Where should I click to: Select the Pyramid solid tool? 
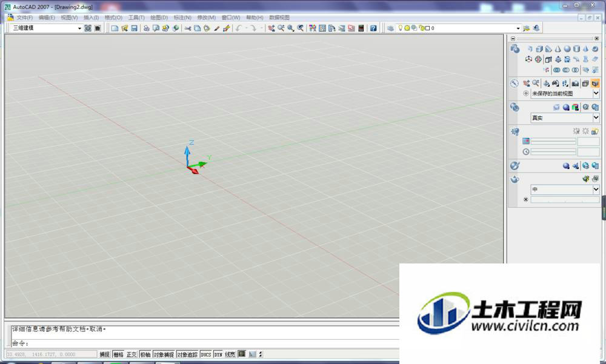pos(586,49)
